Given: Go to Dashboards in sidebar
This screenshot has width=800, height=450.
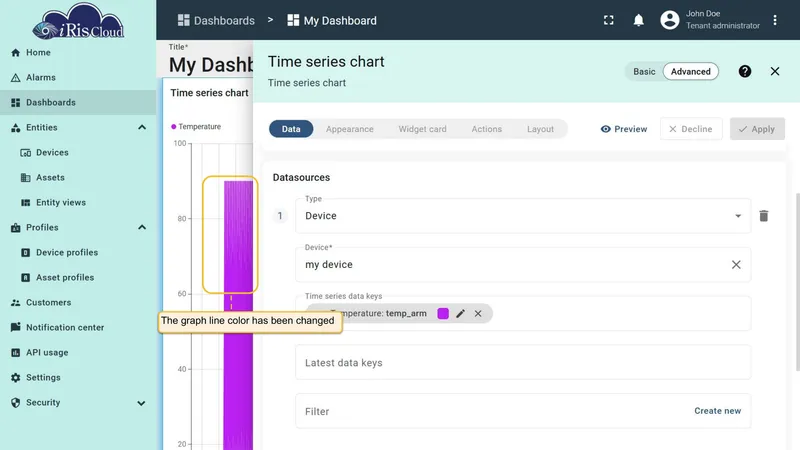Looking at the screenshot, I should pos(78,103).
